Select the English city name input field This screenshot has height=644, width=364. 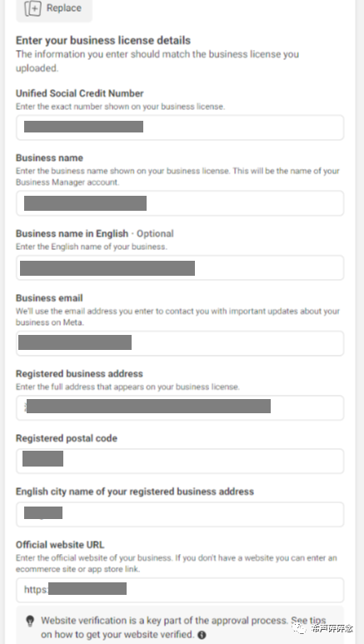180,514
